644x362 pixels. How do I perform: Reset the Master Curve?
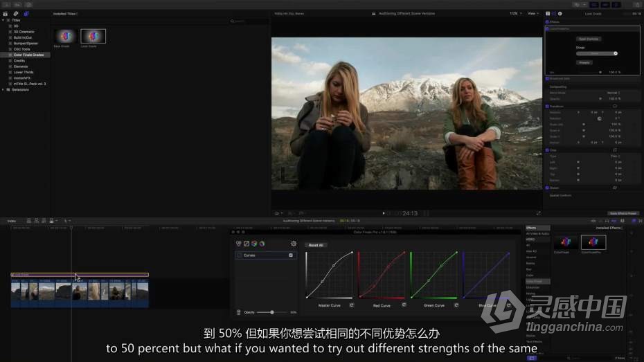click(352, 305)
